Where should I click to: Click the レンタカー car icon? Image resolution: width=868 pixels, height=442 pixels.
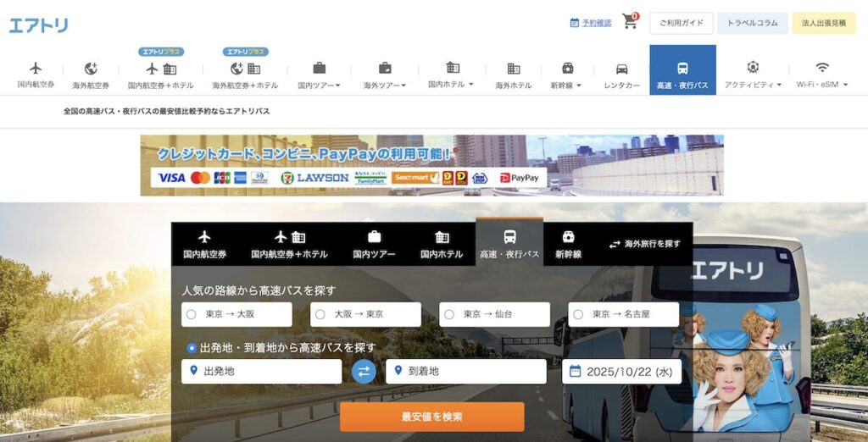[621, 69]
